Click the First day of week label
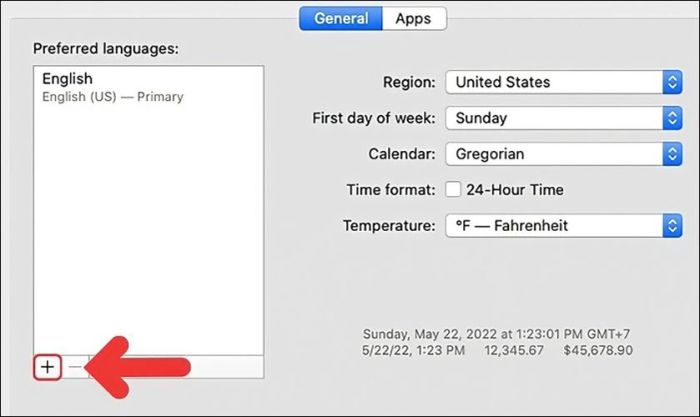Screen dimensions: 700x417 point(374,118)
